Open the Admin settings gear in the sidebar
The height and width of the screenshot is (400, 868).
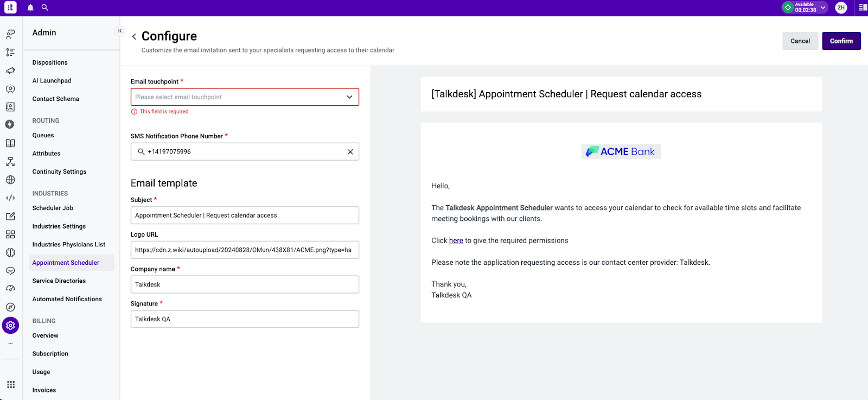pos(10,325)
